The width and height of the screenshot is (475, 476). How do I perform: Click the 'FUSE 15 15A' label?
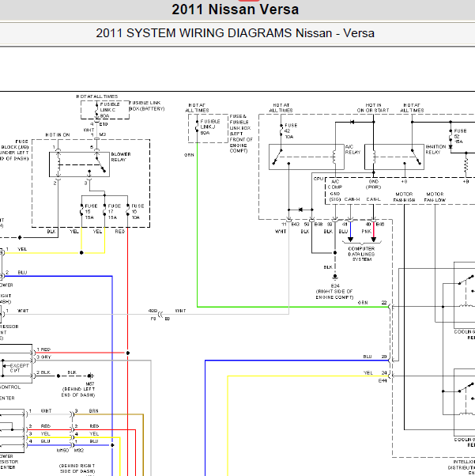(x=91, y=212)
